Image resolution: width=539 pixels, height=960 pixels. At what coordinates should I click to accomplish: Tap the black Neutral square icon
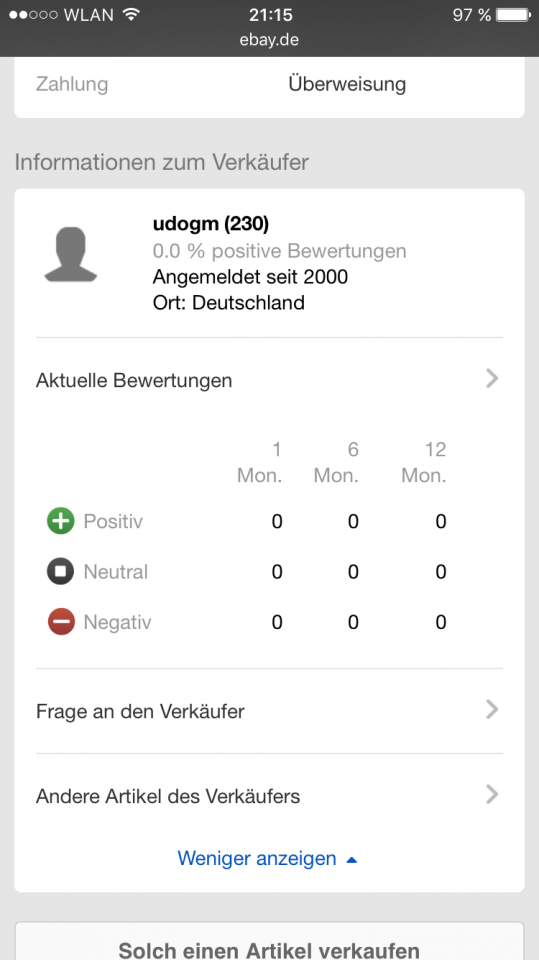[x=61, y=571]
